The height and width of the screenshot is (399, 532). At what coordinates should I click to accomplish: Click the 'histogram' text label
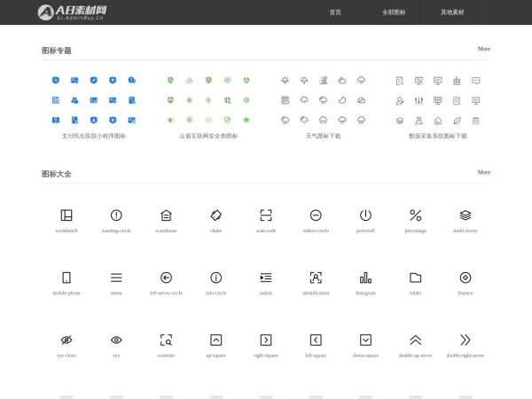click(365, 293)
